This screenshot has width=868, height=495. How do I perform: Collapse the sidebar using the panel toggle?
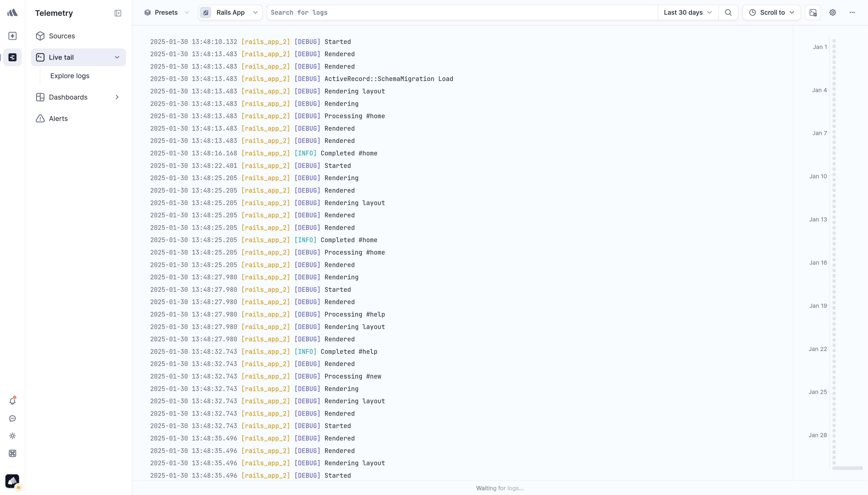point(117,13)
